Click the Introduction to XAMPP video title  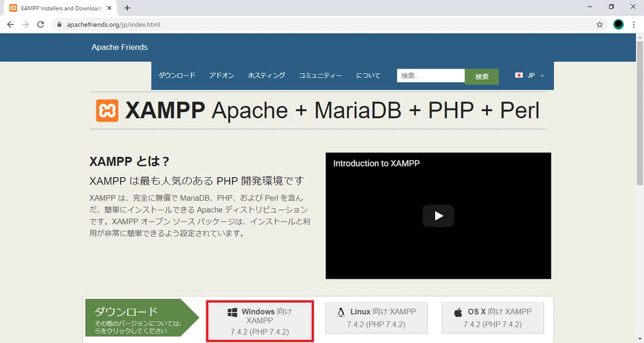point(376,163)
